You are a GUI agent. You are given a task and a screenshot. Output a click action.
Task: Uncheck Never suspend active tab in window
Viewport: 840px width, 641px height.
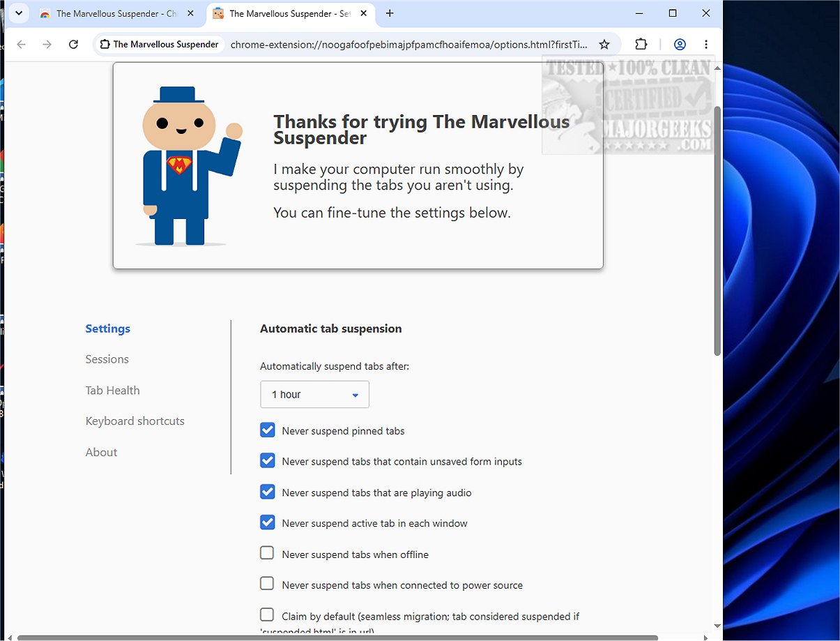(x=267, y=522)
